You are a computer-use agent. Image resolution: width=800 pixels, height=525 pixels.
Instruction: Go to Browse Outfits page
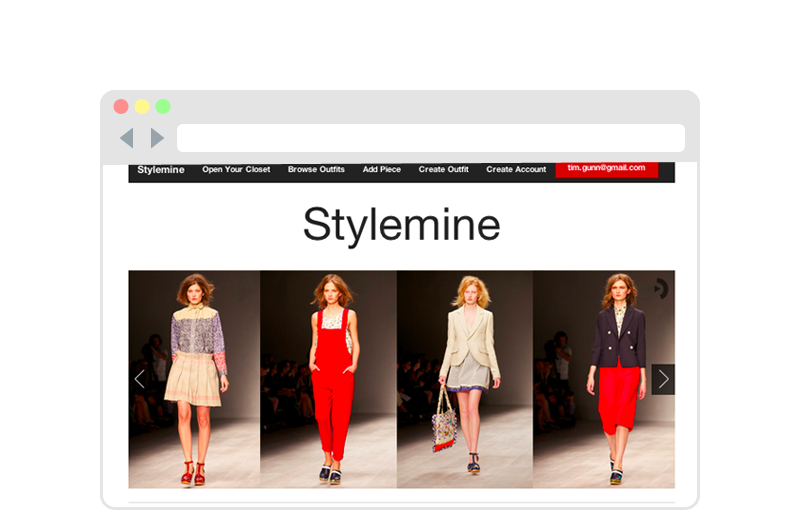point(316,170)
